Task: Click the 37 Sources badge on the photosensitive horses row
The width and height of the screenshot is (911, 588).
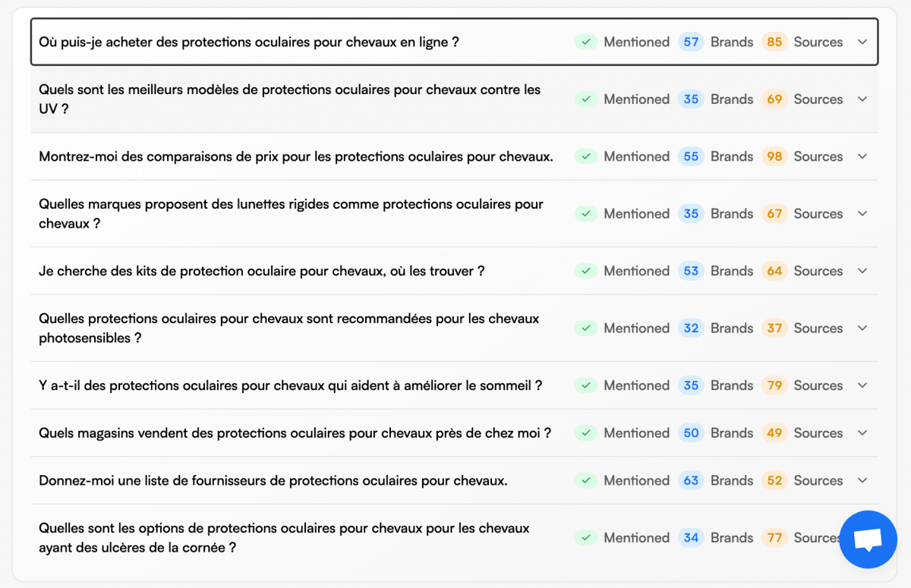Action: (x=774, y=328)
